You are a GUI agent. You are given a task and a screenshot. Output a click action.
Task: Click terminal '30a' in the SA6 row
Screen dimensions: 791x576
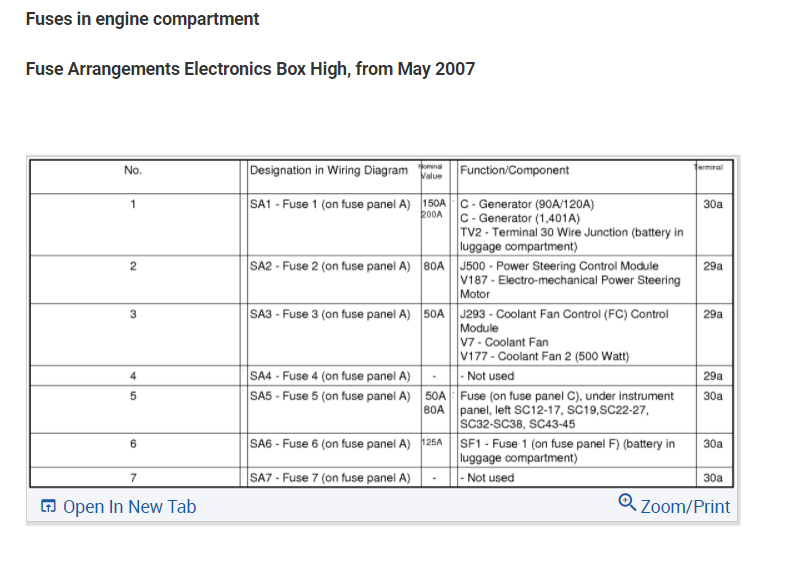(x=713, y=444)
